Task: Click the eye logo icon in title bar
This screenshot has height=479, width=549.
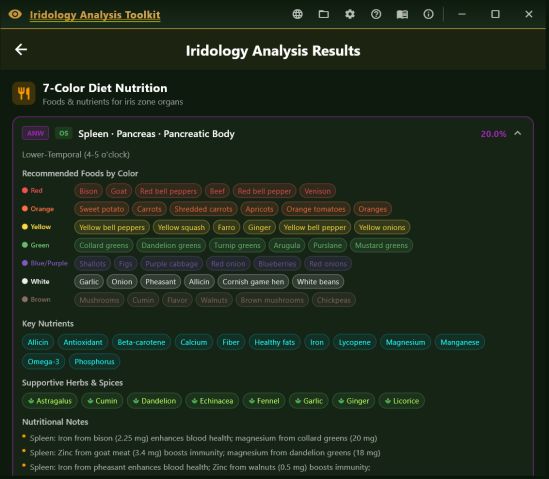Action: 15,14
